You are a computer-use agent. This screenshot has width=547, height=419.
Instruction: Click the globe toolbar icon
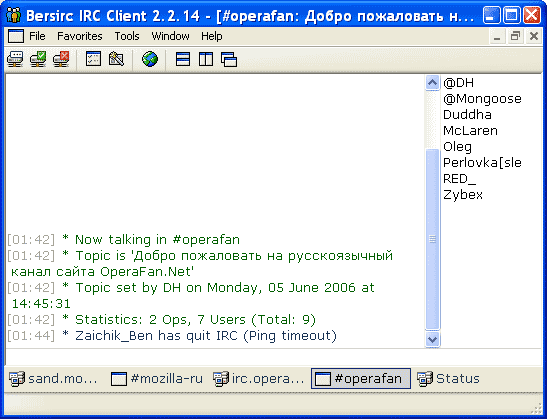tap(150, 59)
